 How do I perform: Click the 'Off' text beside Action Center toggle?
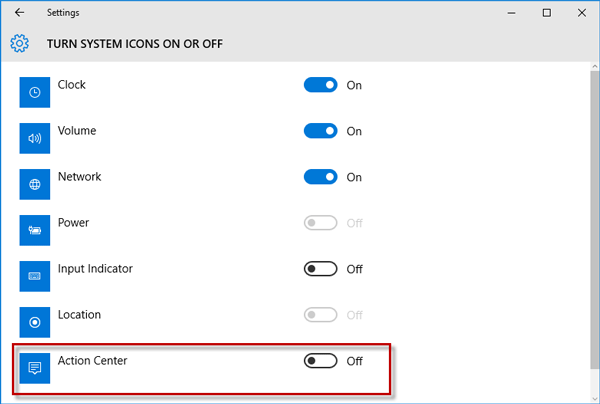[354, 361]
